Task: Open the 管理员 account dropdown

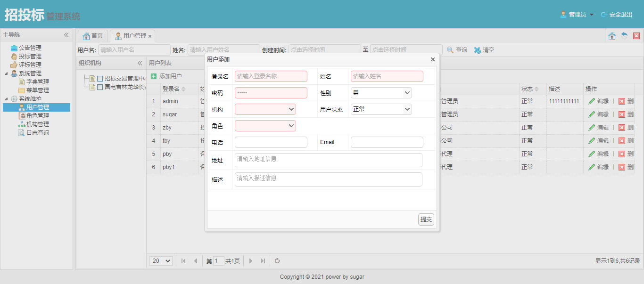Action: [x=577, y=15]
